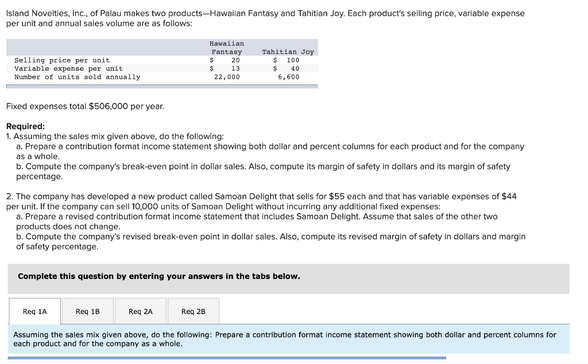Click Tahitian Joy selling price value 100

coord(292,60)
